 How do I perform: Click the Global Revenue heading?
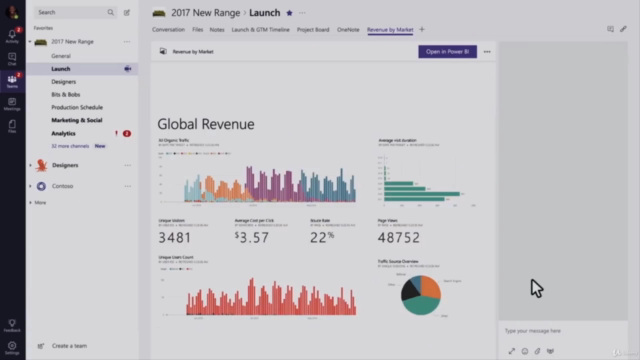[x=206, y=124]
